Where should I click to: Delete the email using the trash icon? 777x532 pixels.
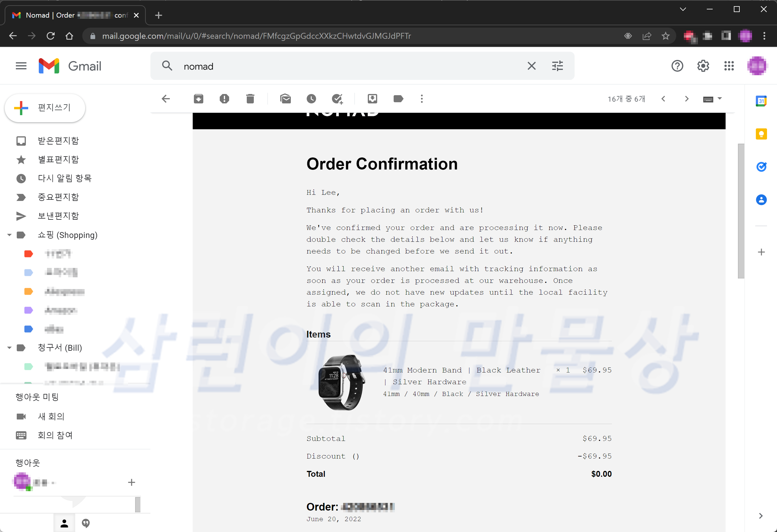coord(250,99)
